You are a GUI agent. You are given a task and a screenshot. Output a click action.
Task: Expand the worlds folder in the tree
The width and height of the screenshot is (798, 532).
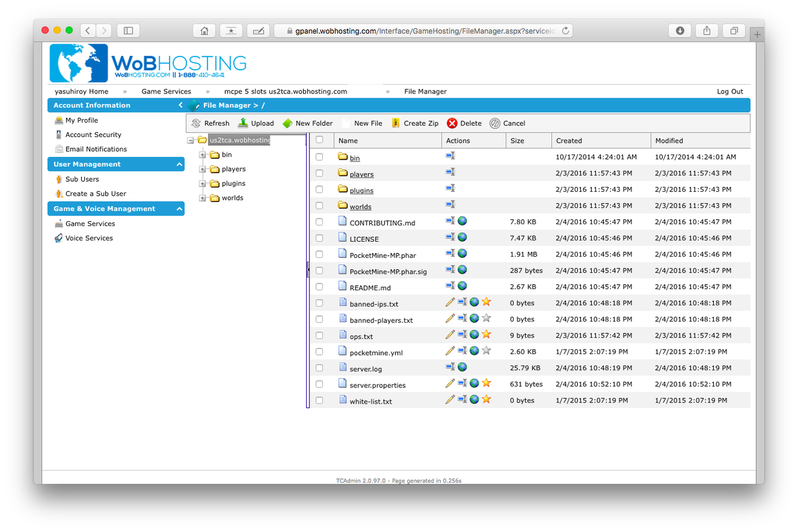tap(203, 198)
